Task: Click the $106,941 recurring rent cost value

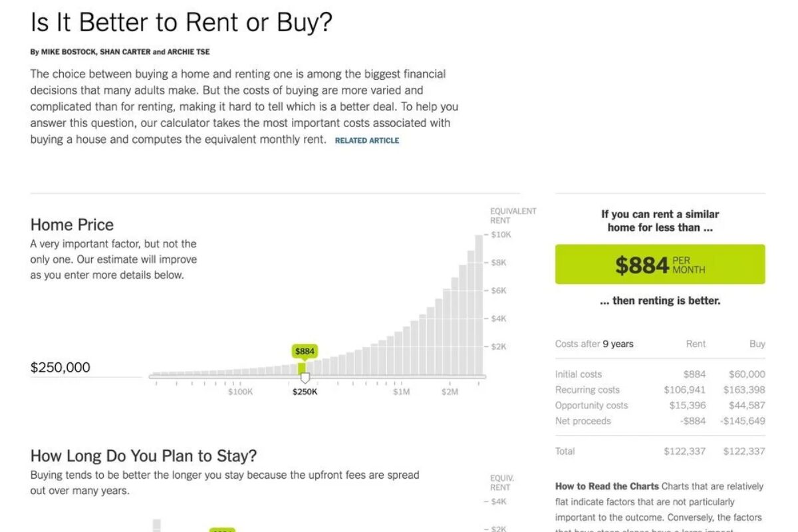Action: click(x=686, y=390)
